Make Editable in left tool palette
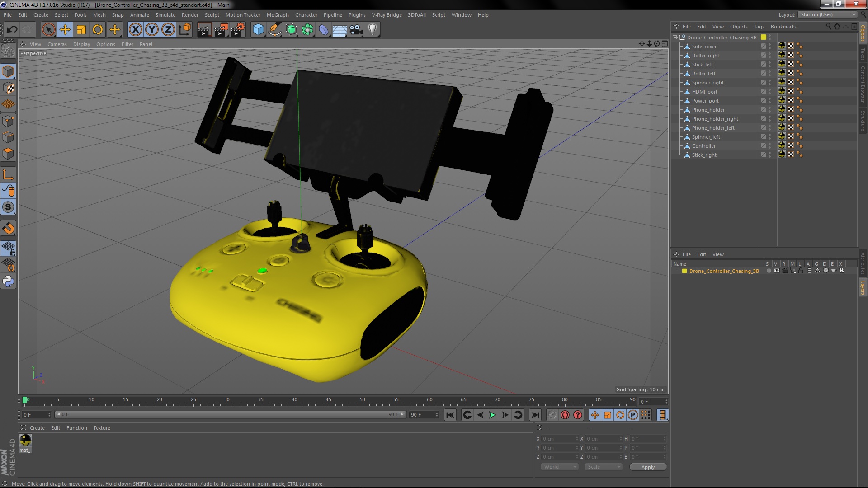 (x=8, y=51)
